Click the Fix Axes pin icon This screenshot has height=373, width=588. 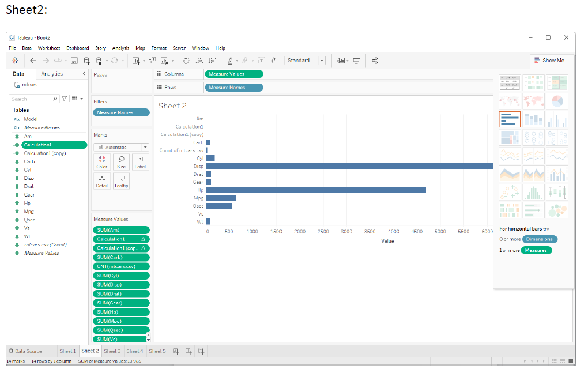(x=273, y=61)
